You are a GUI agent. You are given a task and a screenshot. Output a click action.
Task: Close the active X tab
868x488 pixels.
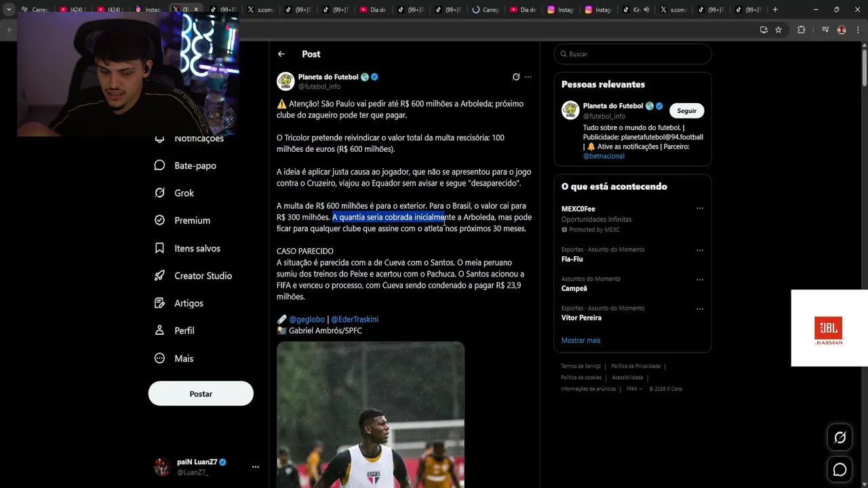coord(196,10)
